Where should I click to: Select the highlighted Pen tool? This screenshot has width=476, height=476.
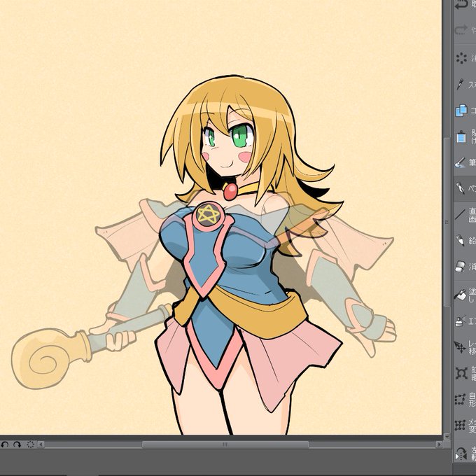461,188
